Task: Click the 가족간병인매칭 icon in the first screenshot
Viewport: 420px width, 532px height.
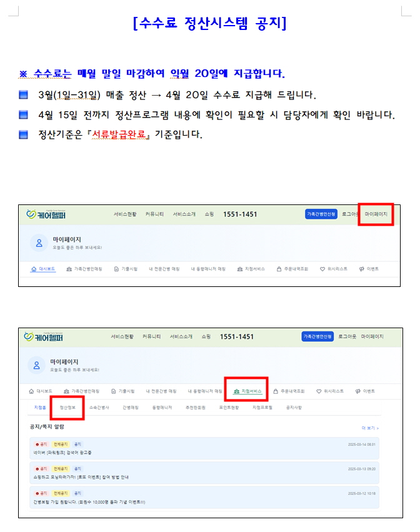Action: (69, 269)
